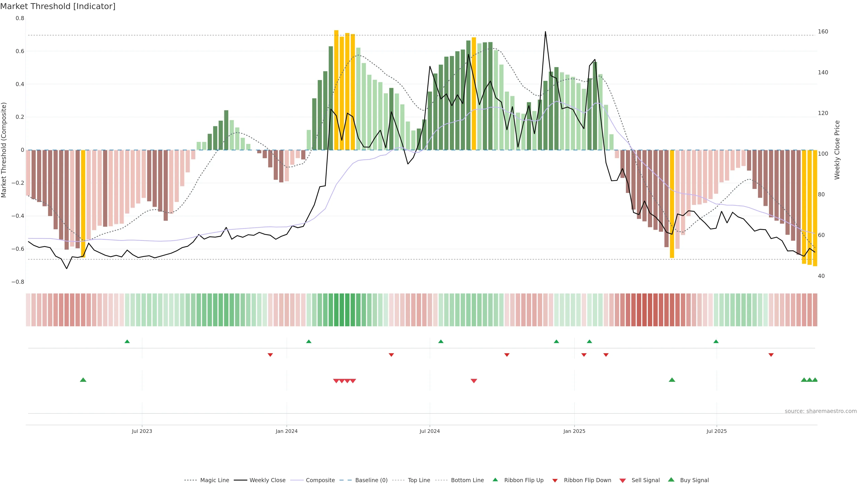Click ribbon flip up marker just before Jul 2023
This screenshot has height=488, width=868.
tap(127, 342)
